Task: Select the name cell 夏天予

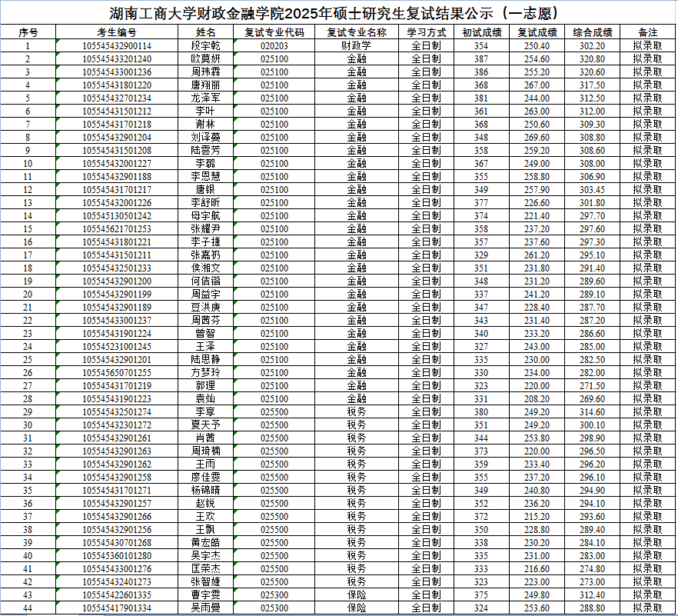Action: click(205, 425)
